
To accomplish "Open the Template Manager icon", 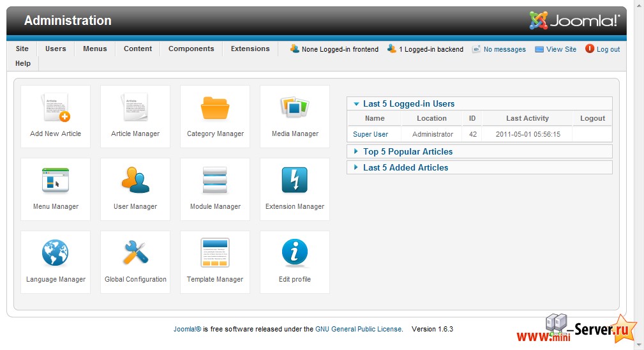I will [215, 253].
